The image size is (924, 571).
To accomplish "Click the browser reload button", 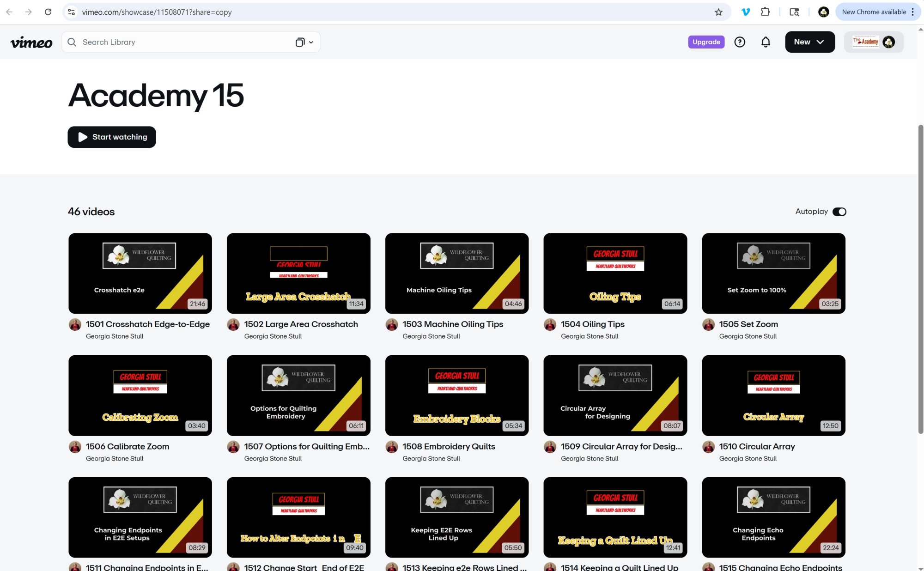I will point(48,12).
